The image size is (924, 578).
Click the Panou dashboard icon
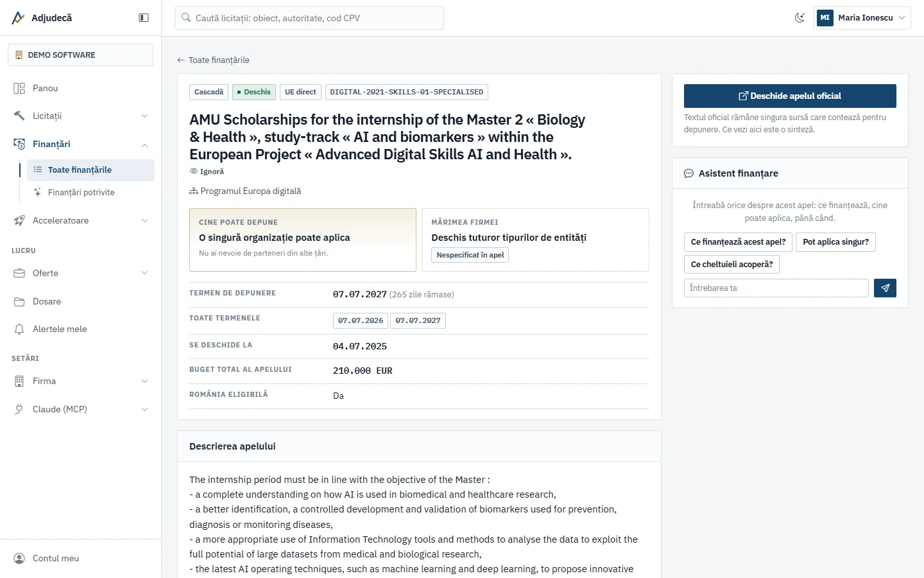(x=19, y=88)
